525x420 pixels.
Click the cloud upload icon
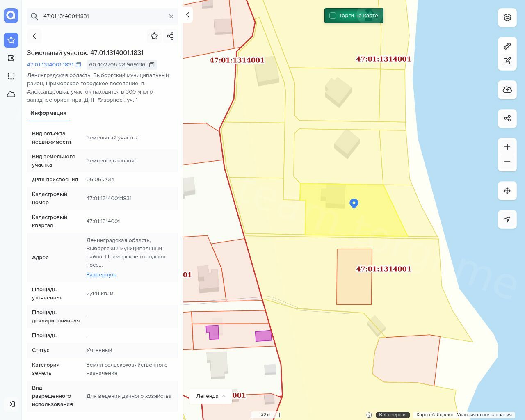click(x=507, y=90)
